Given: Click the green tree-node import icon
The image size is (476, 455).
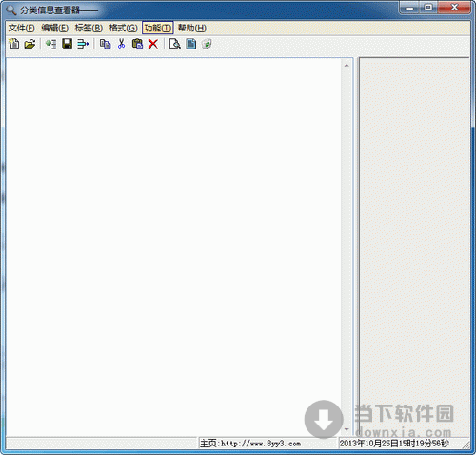Looking at the screenshot, I should [x=50, y=44].
